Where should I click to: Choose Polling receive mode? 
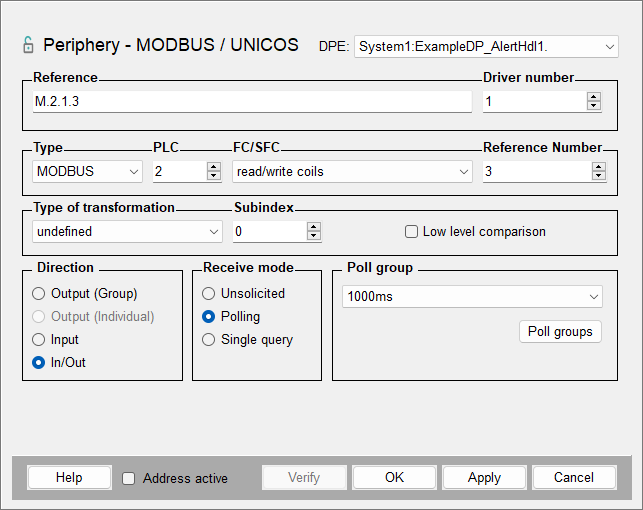[208, 316]
